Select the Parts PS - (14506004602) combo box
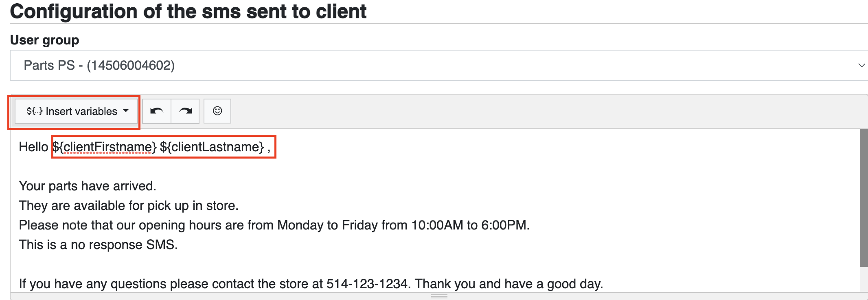868x300 pixels. click(x=439, y=65)
